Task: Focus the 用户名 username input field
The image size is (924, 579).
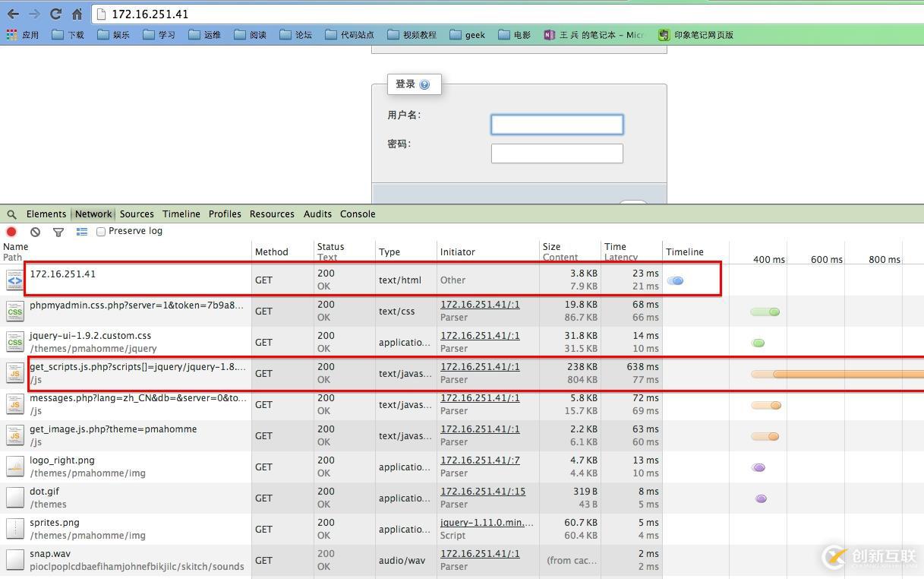Action: [557, 125]
